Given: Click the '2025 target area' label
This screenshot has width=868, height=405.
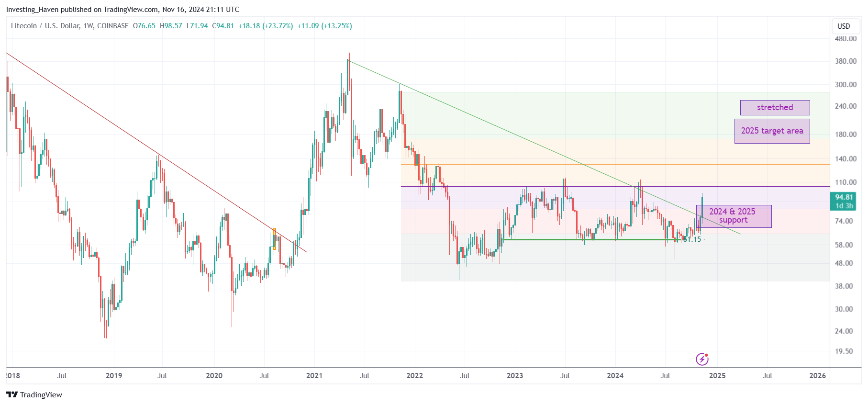Looking at the screenshot, I should click(x=772, y=131).
